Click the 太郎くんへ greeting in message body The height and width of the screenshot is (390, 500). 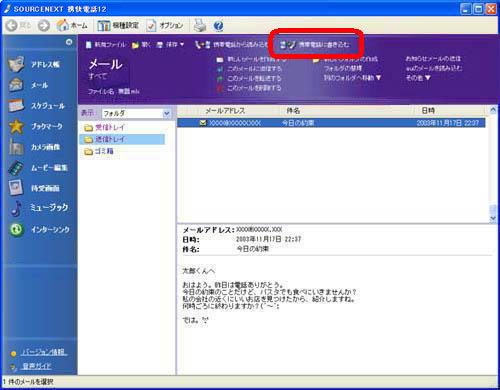point(199,271)
